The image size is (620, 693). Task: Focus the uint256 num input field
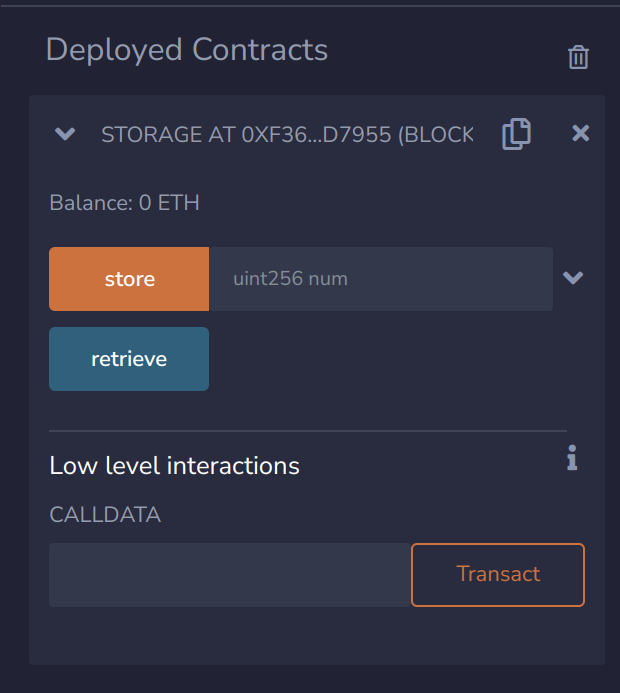pos(380,279)
